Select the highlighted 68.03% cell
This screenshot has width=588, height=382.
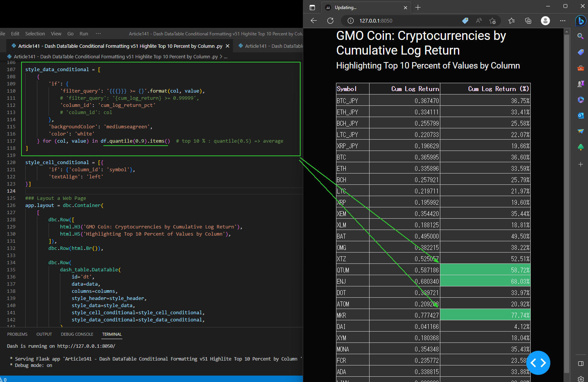click(x=485, y=281)
